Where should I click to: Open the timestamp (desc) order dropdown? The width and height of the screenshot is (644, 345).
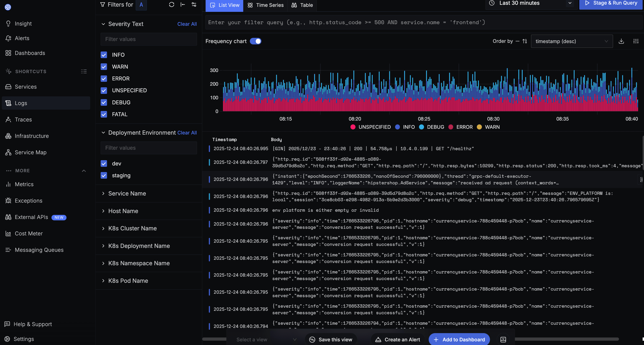572,41
